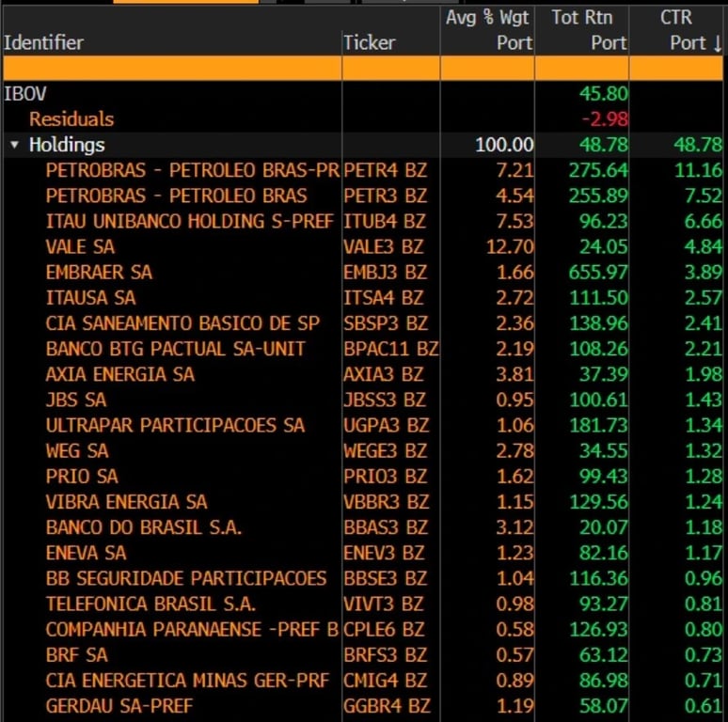The image size is (728, 722).
Task: Select VIBRA ENERGIA SA
Action: pyautogui.click(x=126, y=502)
